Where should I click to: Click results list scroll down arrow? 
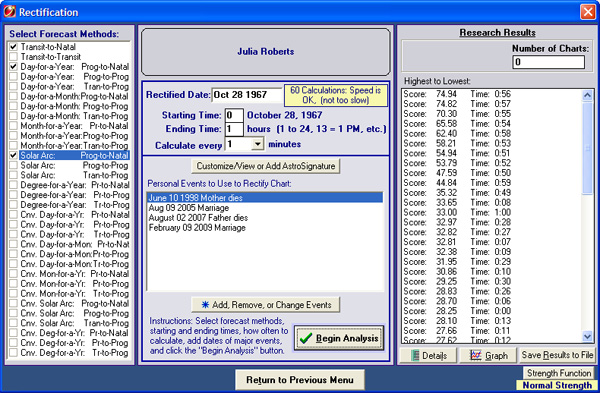point(587,336)
